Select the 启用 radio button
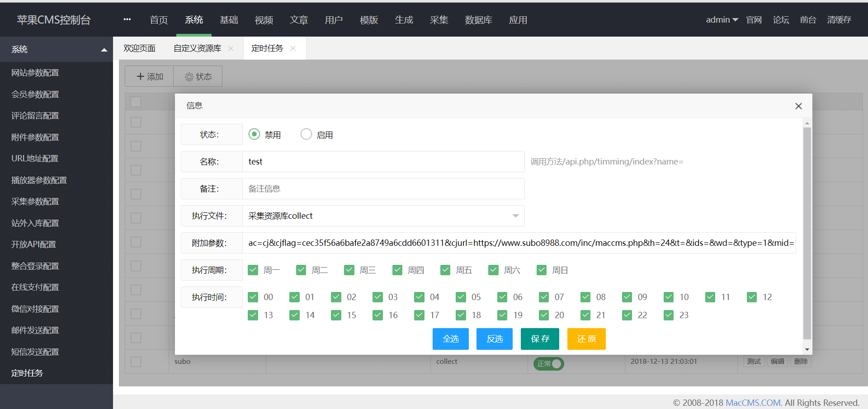Viewport: 868px width, 409px height. click(306, 134)
